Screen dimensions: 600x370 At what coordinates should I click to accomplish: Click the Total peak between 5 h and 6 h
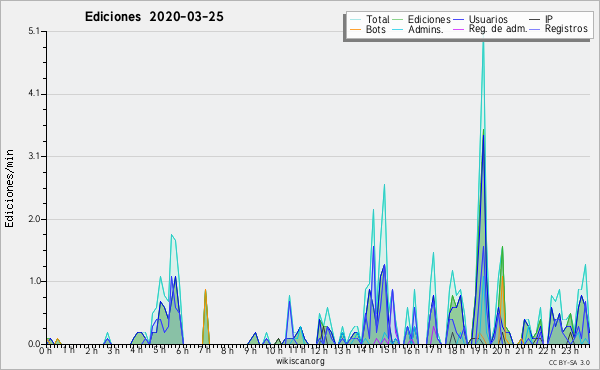[171, 235]
